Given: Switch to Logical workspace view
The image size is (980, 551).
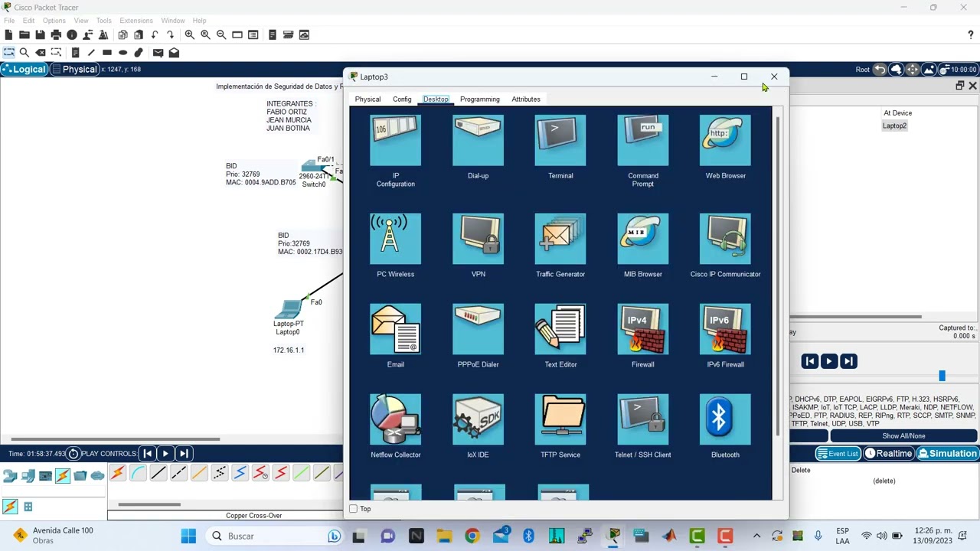Looking at the screenshot, I should (x=24, y=70).
